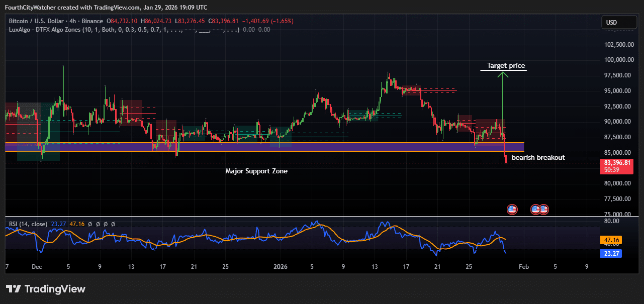The height and width of the screenshot is (304, 644).
Task: Click the right flag of the paired event markers
Action: 543,209
